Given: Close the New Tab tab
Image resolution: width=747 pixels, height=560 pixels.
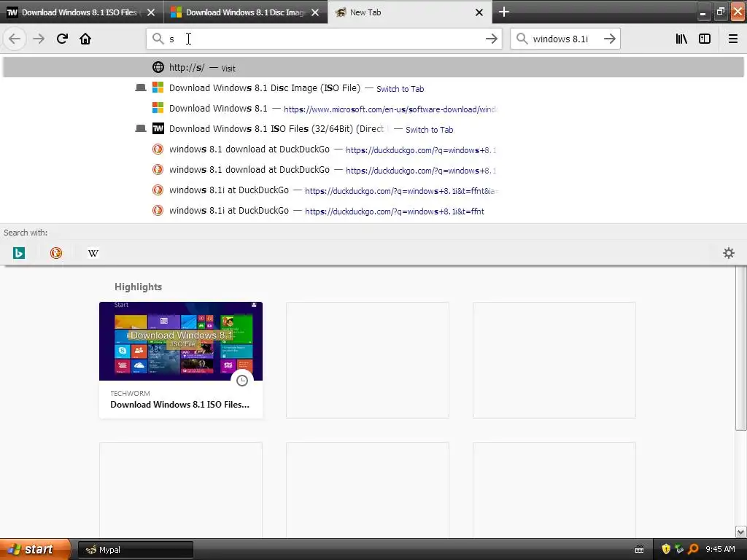Looking at the screenshot, I should 479,12.
